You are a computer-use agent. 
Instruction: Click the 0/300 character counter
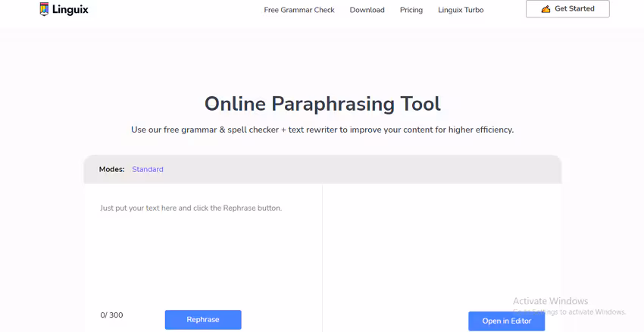click(x=111, y=315)
